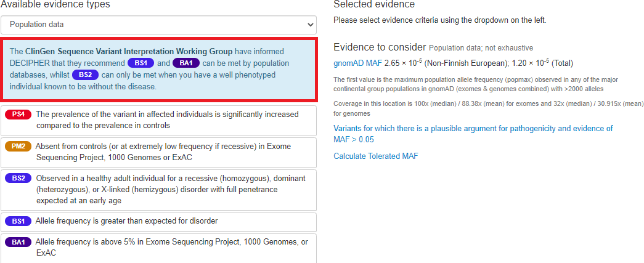The height and width of the screenshot is (263, 644).
Task: Select the red PS4 badge
Action: click(x=18, y=115)
